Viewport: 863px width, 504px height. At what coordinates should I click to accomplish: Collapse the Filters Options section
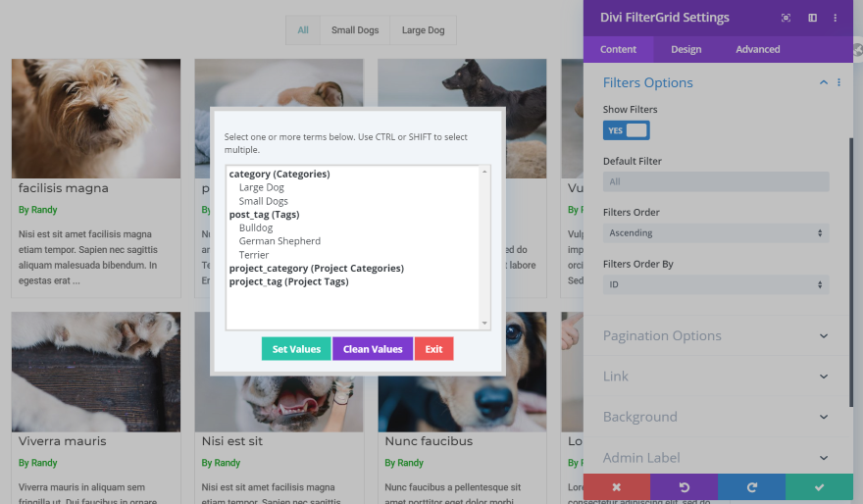pyautogui.click(x=824, y=82)
